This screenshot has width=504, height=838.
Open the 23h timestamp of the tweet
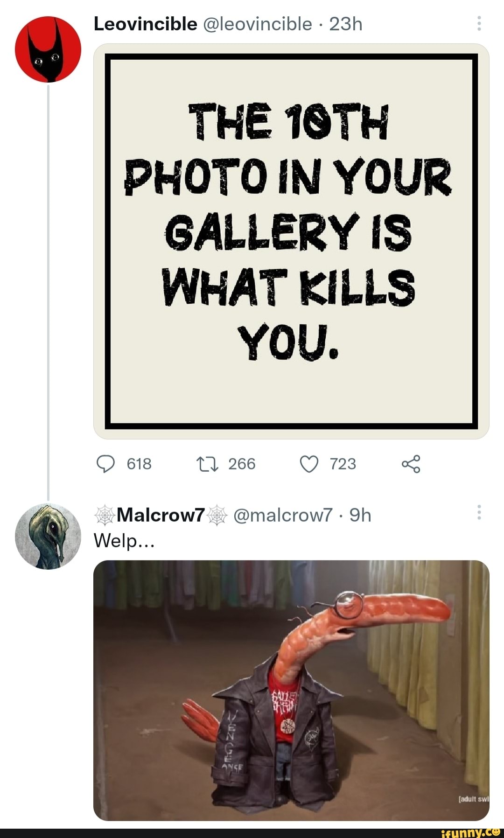coord(346,24)
